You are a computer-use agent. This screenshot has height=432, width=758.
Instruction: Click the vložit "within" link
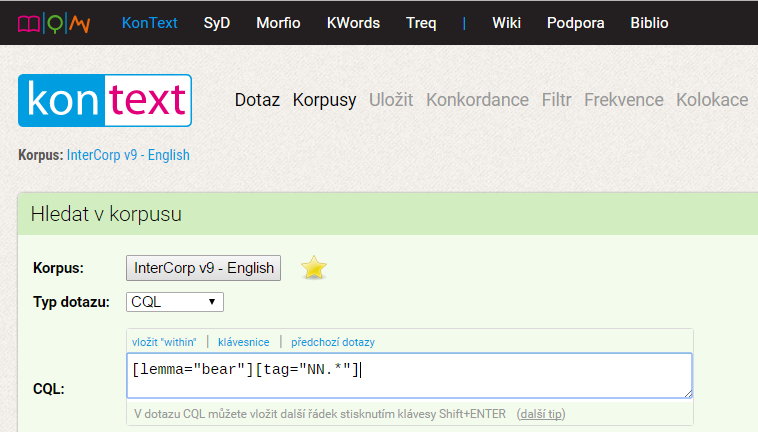click(164, 342)
